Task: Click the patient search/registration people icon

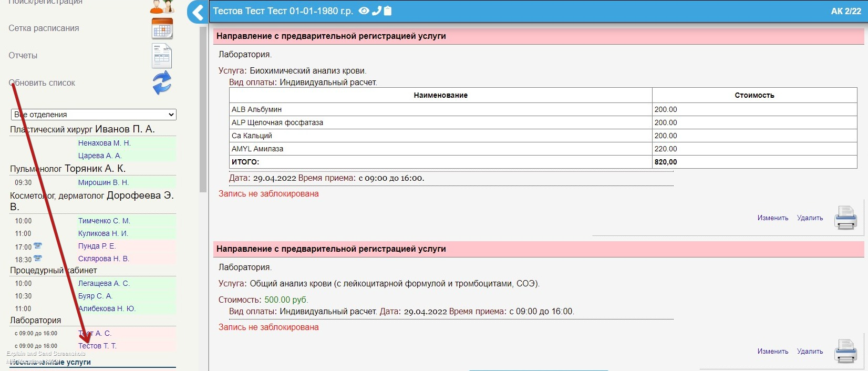Action: (162, 6)
